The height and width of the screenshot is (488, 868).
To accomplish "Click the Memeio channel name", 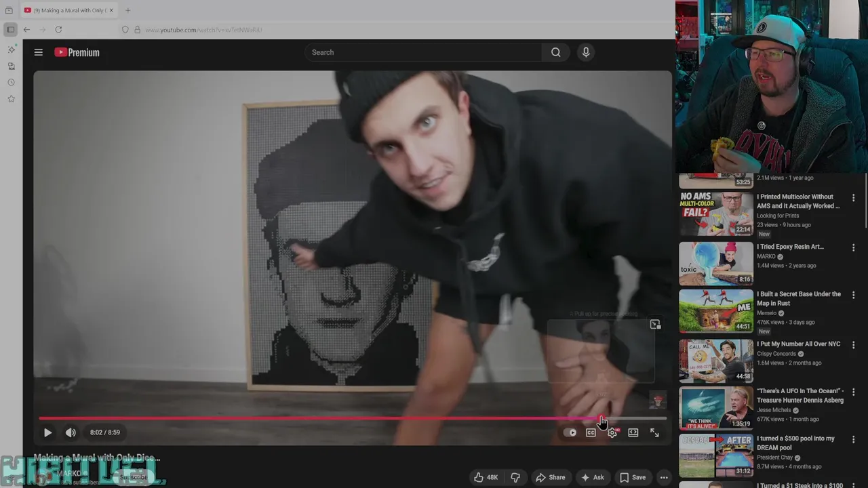I will click(x=768, y=313).
